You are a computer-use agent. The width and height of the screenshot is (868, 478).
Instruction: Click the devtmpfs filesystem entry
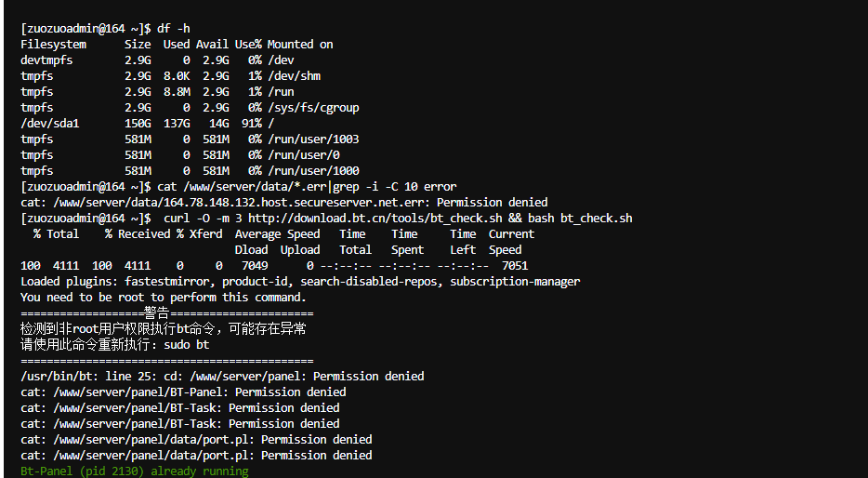pyautogui.click(x=46, y=60)
